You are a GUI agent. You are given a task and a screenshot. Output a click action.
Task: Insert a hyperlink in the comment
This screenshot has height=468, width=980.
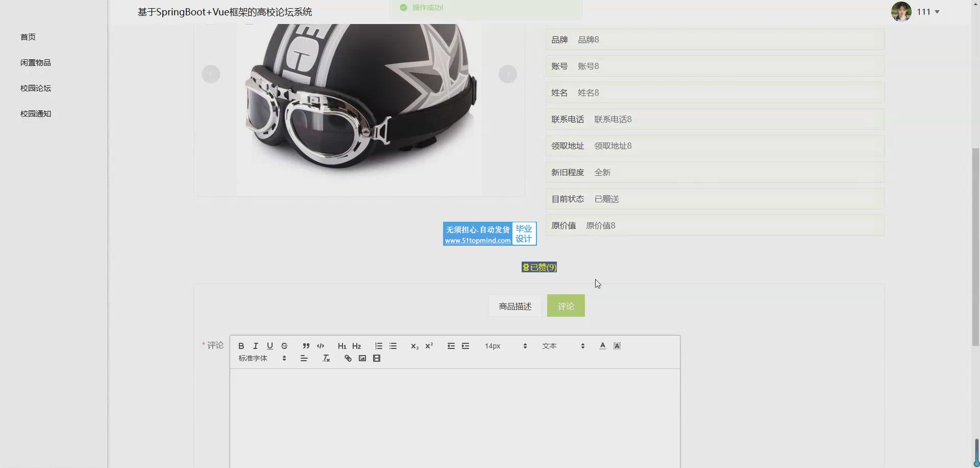pyautogui.click(x=348, y=359)
